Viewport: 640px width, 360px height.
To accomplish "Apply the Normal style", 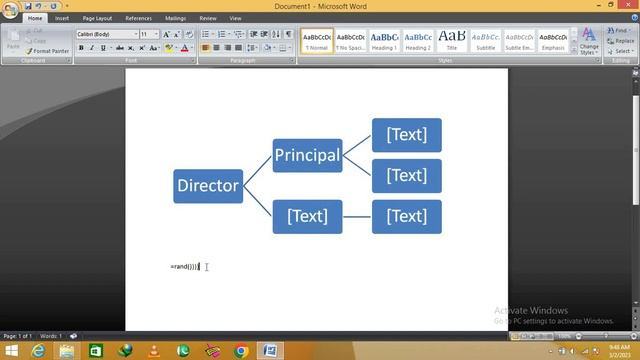I will pos(317,41).
